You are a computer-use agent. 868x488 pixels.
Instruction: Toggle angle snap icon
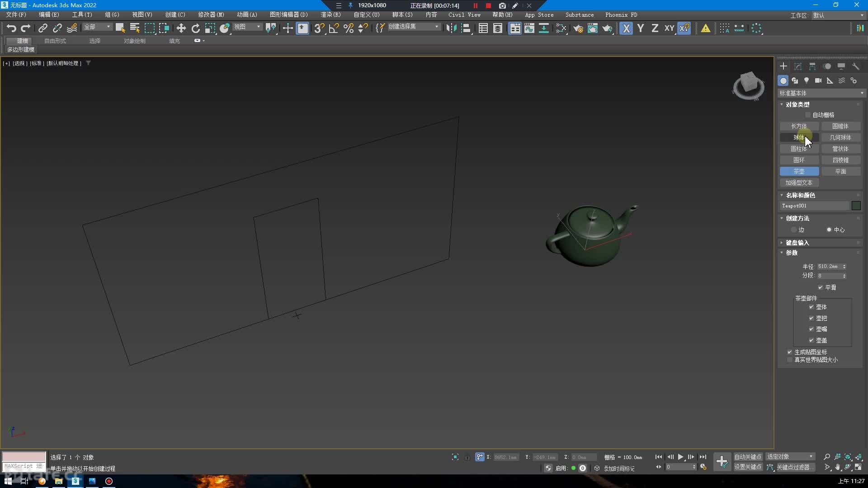(334, 28)
